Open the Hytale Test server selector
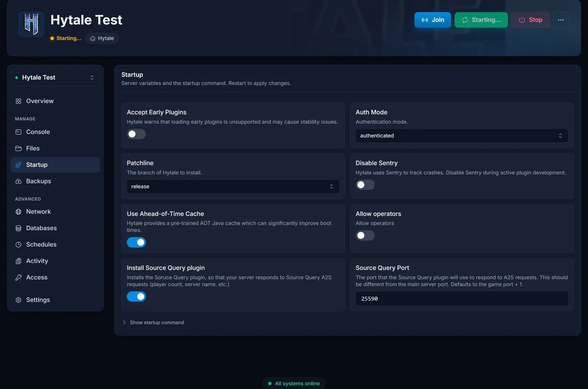 point(55,78)
